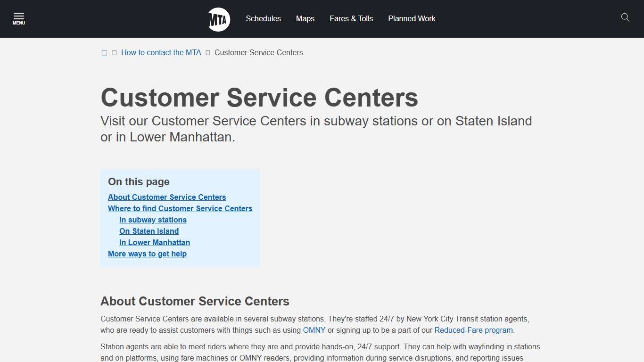This screenshot has width=644, height=362.
Task: Jump to Where to find Customer Service Centers
Action: (x=180, y=208)
